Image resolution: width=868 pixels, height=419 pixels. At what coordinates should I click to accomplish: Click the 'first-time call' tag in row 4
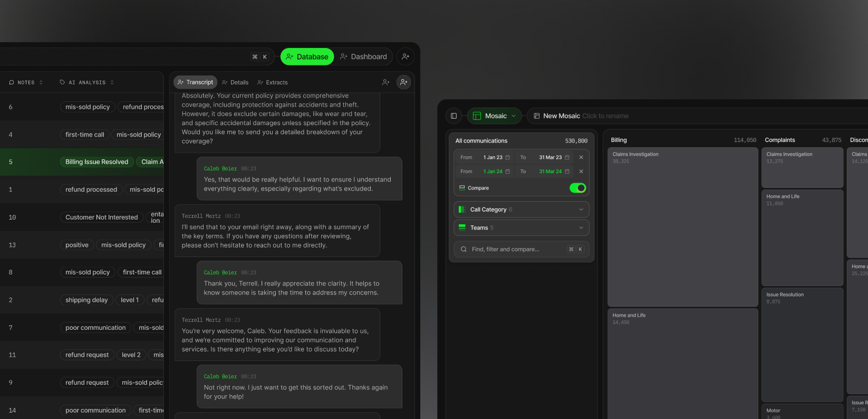coord(84,135)
